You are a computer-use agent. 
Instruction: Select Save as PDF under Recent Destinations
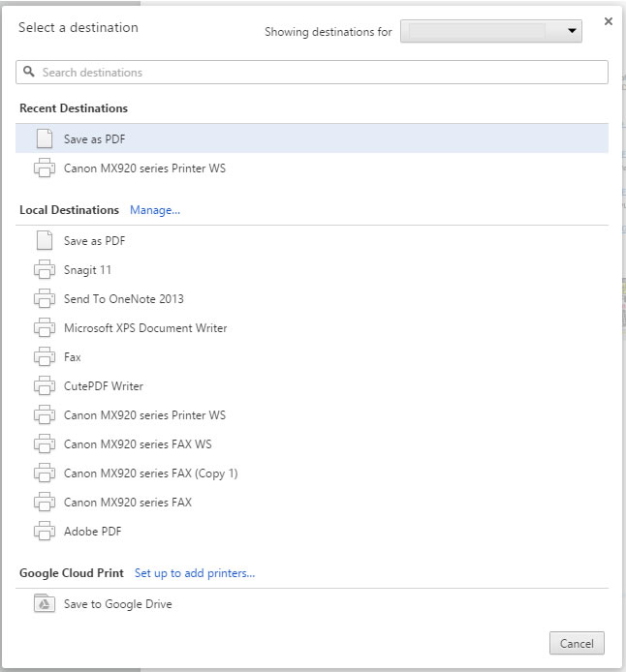click(312, 138)
